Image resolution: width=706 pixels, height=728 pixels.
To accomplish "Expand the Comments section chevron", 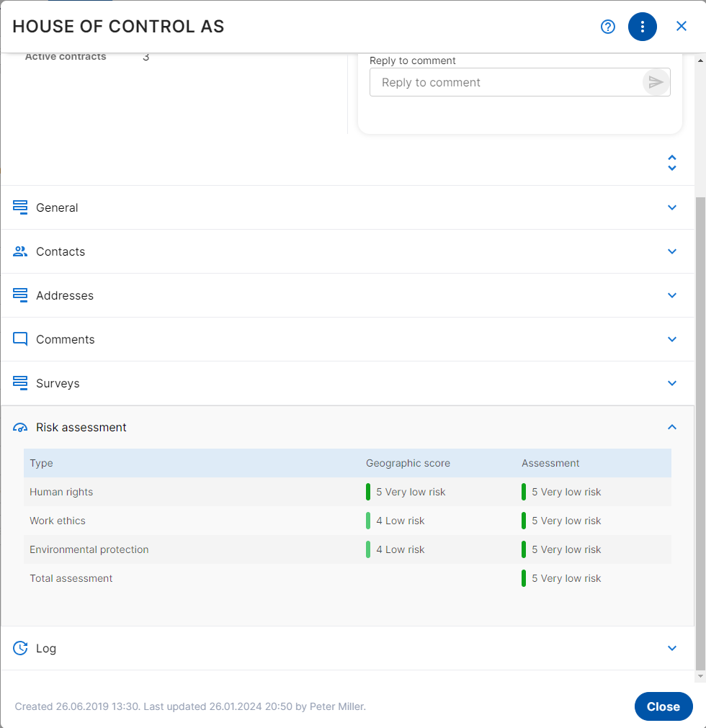I will point(672,339).
